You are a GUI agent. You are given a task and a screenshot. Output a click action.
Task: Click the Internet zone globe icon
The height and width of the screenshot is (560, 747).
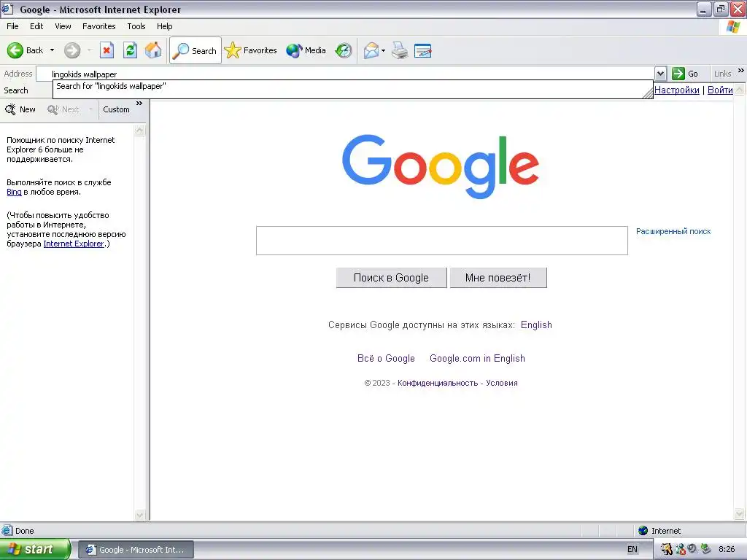(643, 531)
